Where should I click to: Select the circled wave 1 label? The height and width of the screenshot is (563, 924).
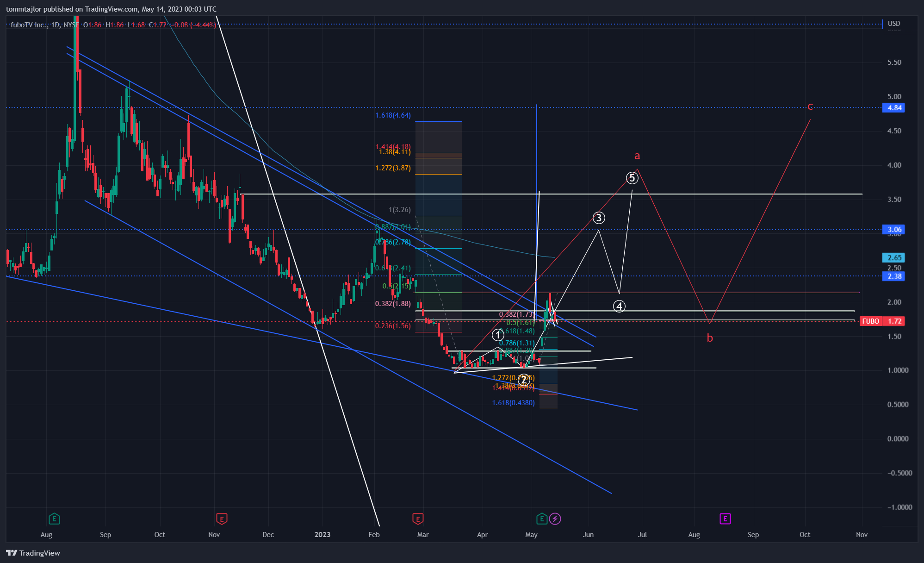497,335
